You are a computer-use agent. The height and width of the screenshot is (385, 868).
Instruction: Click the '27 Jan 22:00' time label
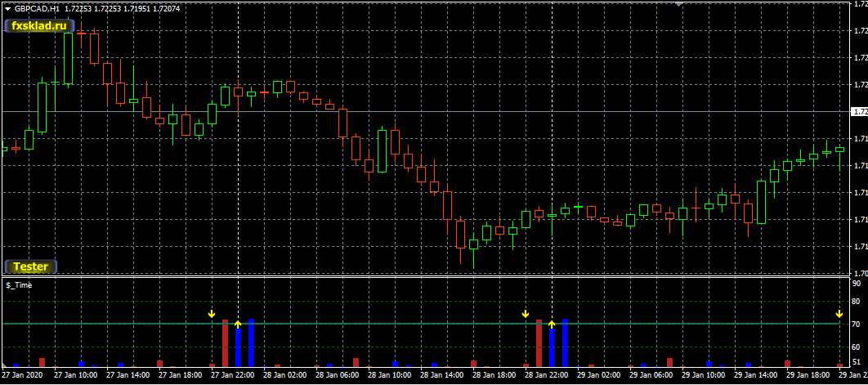pyautogui.click(x=232, y=374)
